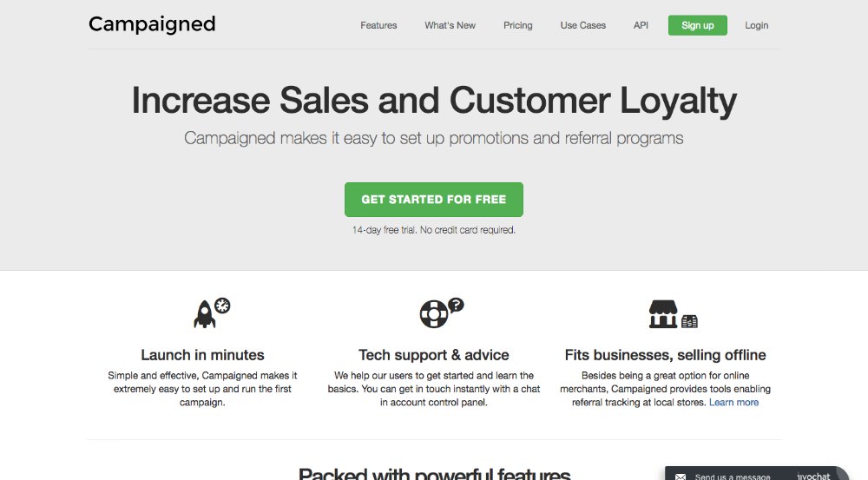Click the Campaigned logo
This screenshot has width=868, height=480.
[152, 24]
